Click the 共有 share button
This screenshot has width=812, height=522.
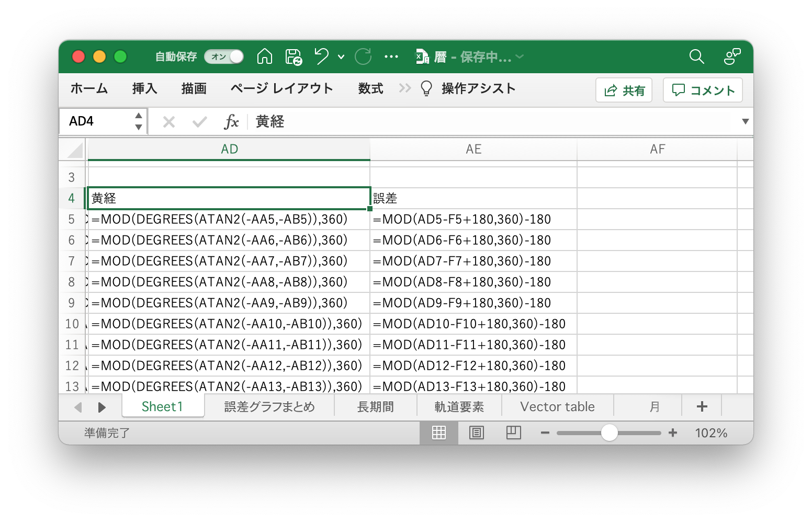coord(624,90)
